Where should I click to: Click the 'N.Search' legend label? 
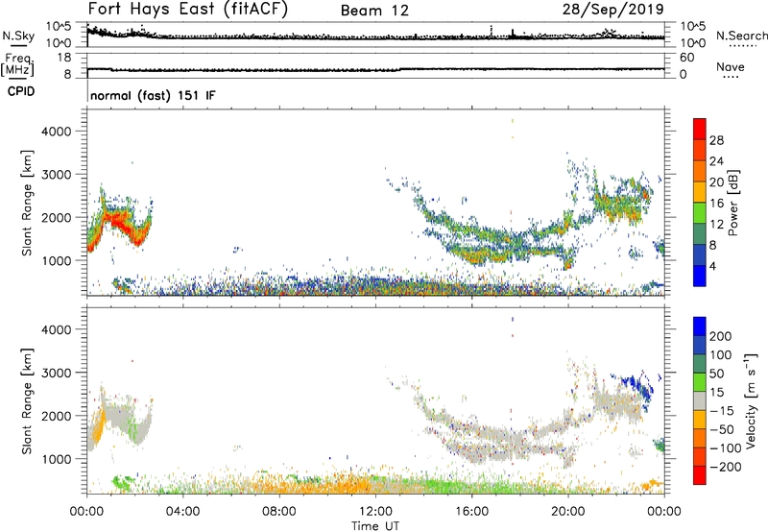pos(741,36)
